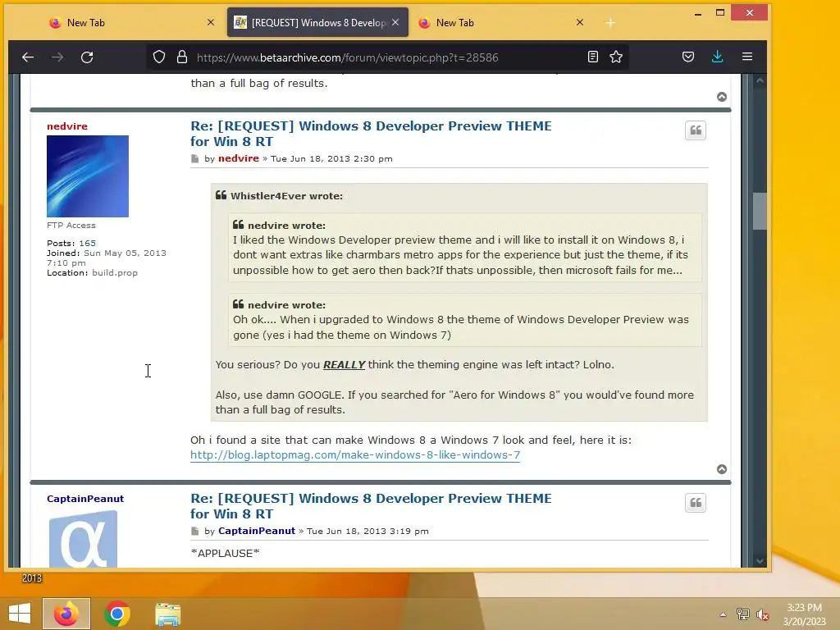
Task: Quote nedvire's post
Action: point(696,130)
